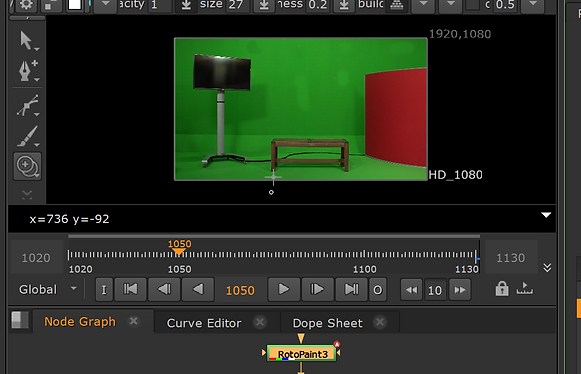Click the frame increment field showing 10
The image size is (581, 374).
[x=435, y=290]
